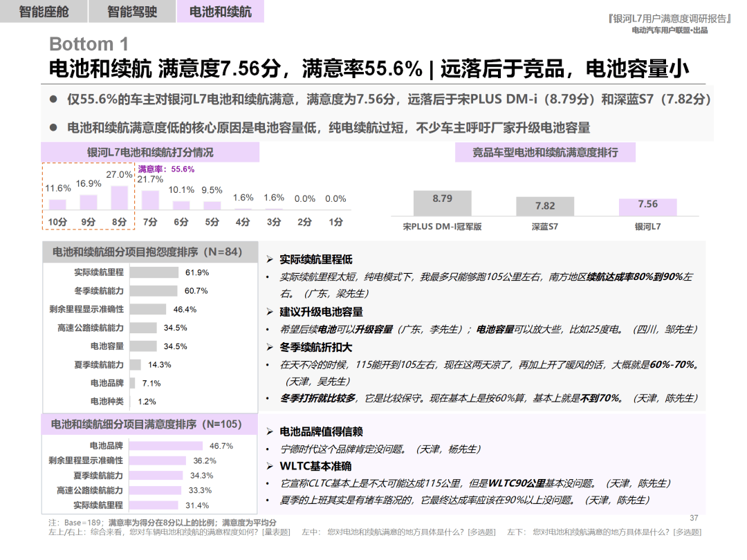The width and height of the screenshot is (747, 560).
Task: Click the page number 37
Action: 694,518
